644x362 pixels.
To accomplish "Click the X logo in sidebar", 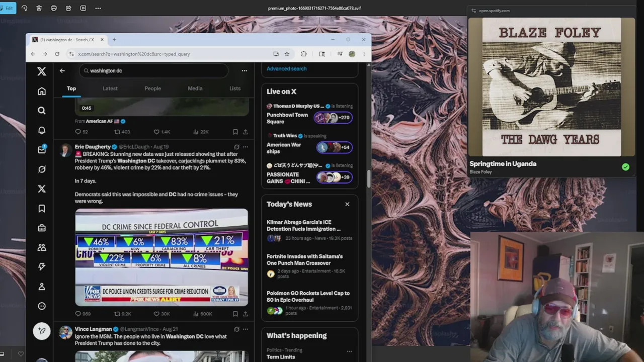I will point(42,71).
